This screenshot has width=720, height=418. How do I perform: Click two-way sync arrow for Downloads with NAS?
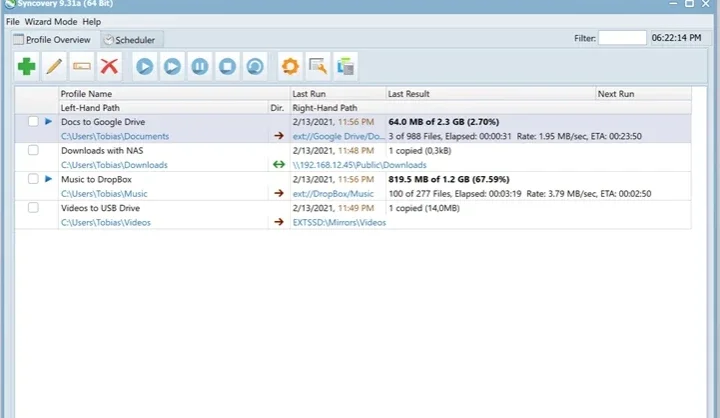click(279, 164)
